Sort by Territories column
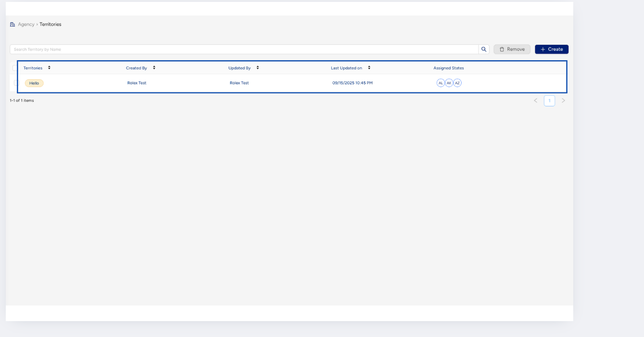The width and height of the screenshot is (644, 337). [x=49, y=68]
